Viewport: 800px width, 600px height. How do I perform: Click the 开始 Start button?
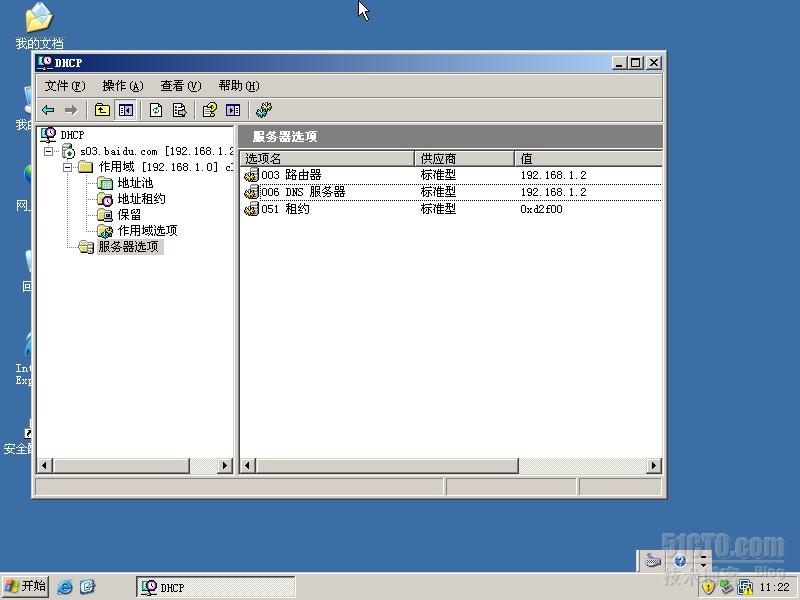tap(25, 586)
